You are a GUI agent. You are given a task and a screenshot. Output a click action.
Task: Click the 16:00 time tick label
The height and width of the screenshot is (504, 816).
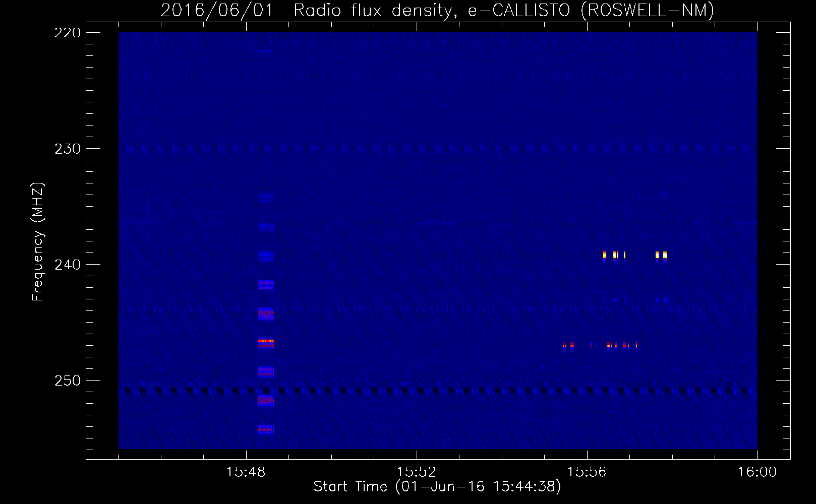tap(757, 472)
